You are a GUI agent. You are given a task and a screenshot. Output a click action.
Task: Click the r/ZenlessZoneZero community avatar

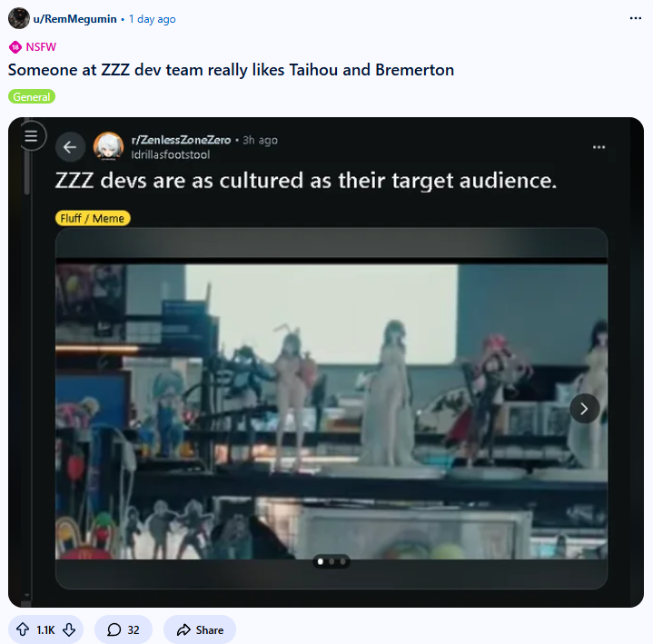tap(108, 146)
